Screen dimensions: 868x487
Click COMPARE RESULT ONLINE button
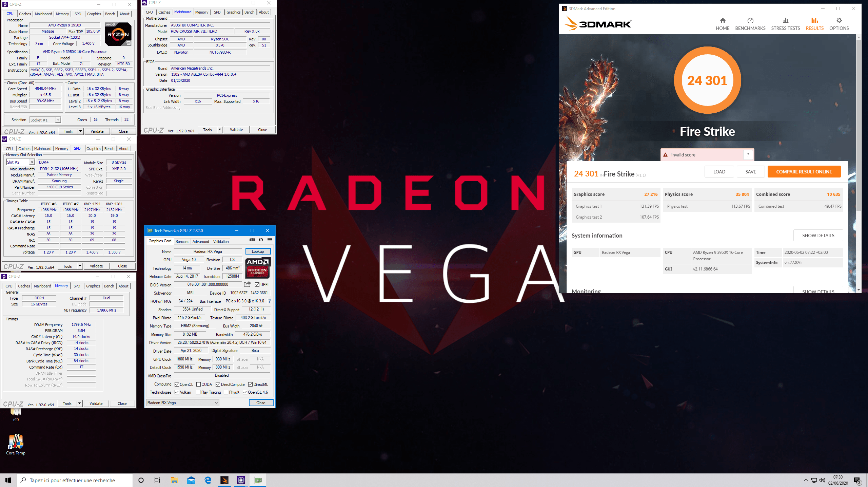[x=804, y=172]
